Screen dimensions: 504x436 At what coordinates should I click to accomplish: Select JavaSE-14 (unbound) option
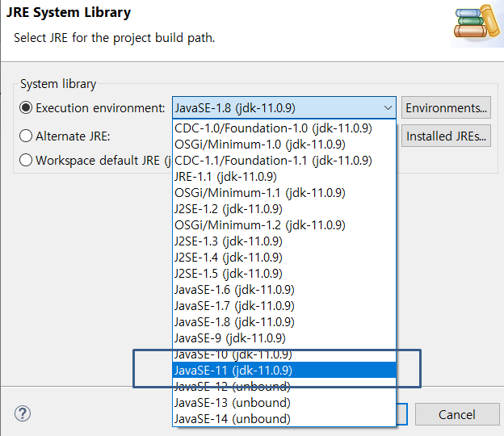284,419
